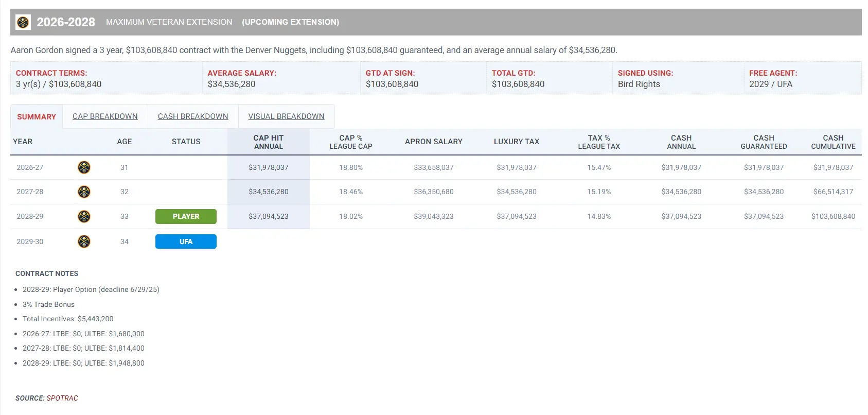The width and height of the screenshot is (868, 415).
Task: Click the Luxury Tax column header
Action: tap(517, 142)
